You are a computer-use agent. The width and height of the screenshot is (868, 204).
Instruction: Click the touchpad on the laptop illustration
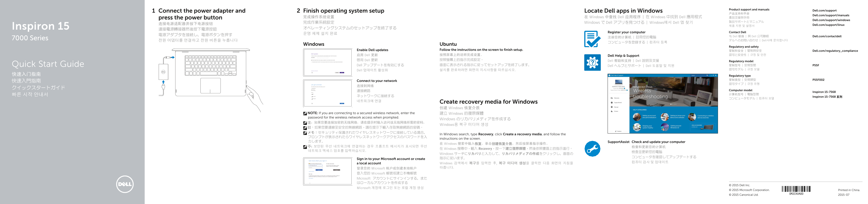coord(211,86)
